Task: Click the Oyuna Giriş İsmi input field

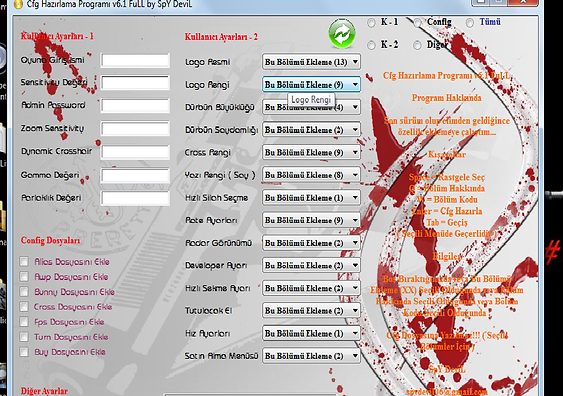Action: 135,60
